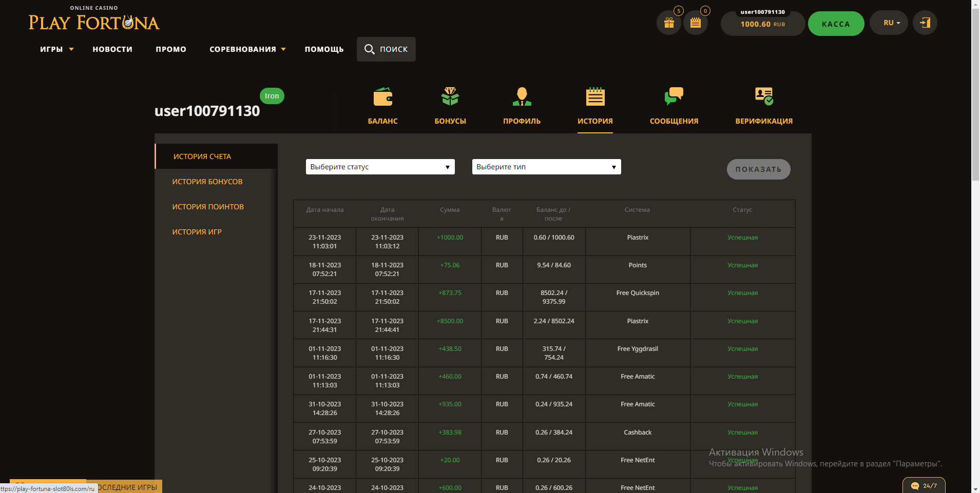Switch to История бонусов section
This screenshot has height=493, width=980.
207,182
